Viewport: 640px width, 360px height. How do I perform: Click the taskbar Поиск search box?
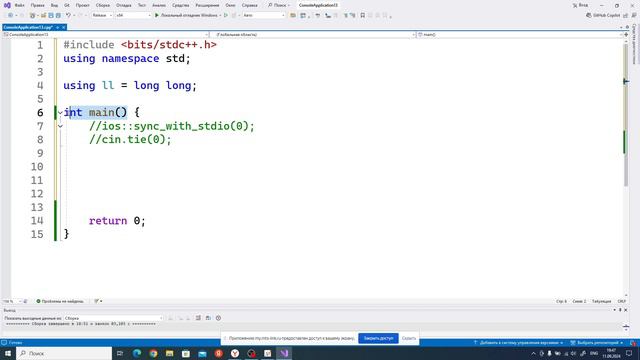[64, 353]
